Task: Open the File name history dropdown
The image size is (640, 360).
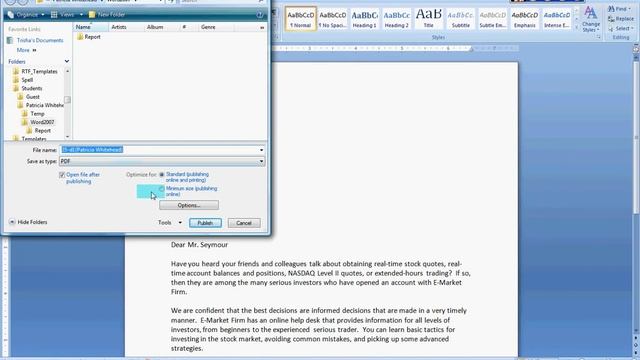Action: tap(262, 150)
